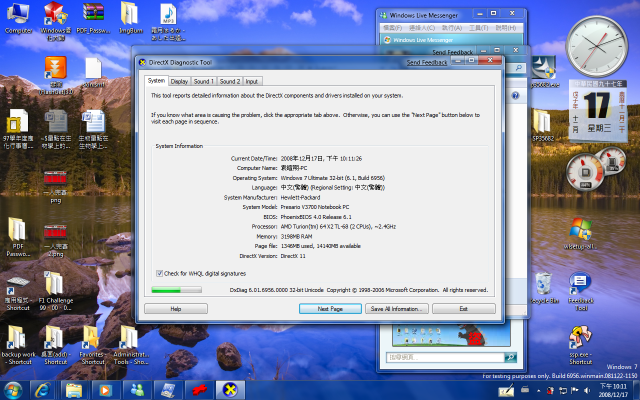Viewport: 640px width, 400px height.
Task: Click the Show Desktop strip at the taskbar end
Action: (x=636, y=390)
